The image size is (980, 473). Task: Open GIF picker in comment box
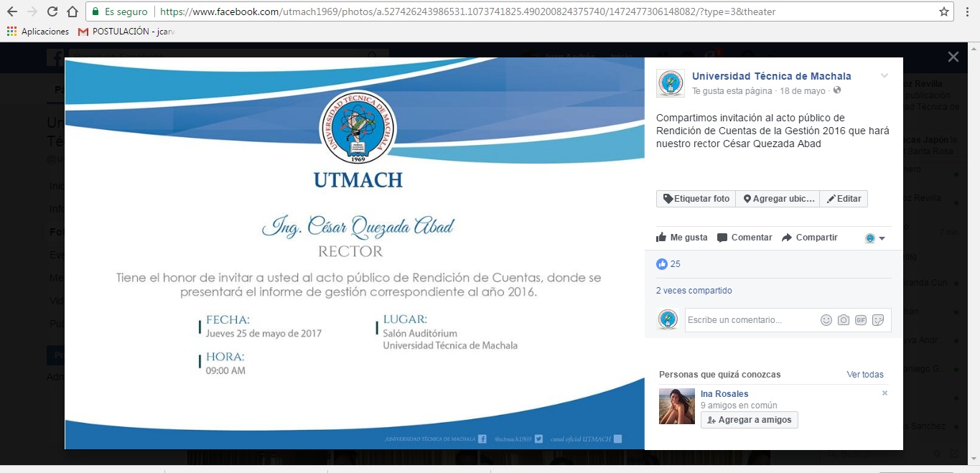coord(860,320)
